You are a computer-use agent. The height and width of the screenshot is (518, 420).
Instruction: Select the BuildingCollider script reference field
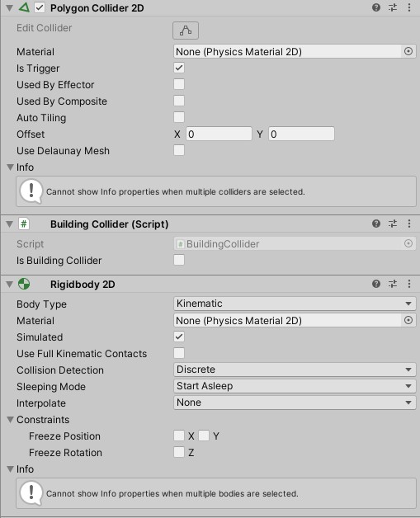click(x=295, y=244)
